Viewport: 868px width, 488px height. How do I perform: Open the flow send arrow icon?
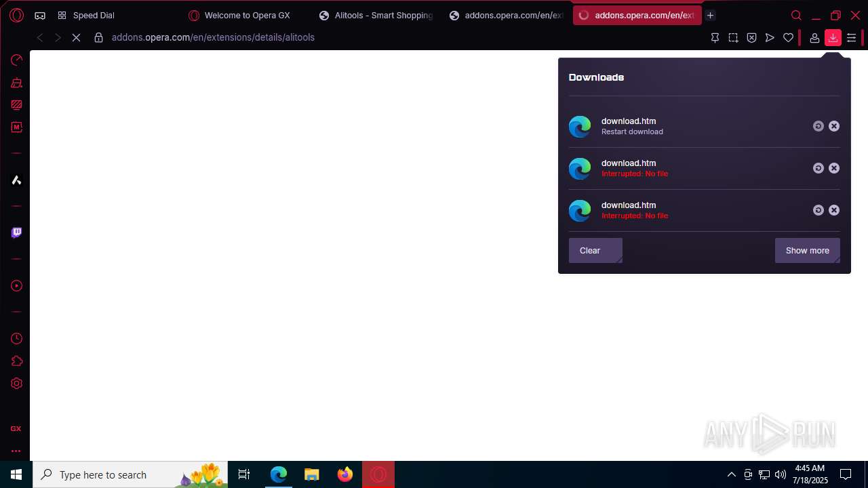pos(770,38)
